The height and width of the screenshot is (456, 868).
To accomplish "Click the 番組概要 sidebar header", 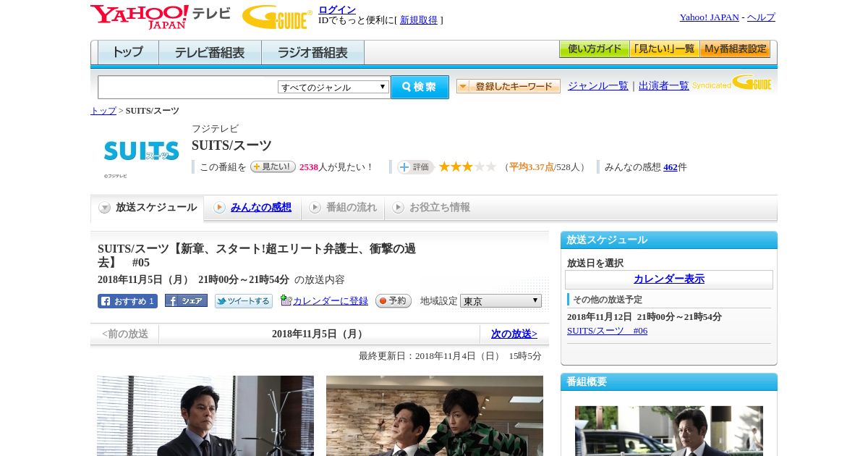I will tap(669, 382).
